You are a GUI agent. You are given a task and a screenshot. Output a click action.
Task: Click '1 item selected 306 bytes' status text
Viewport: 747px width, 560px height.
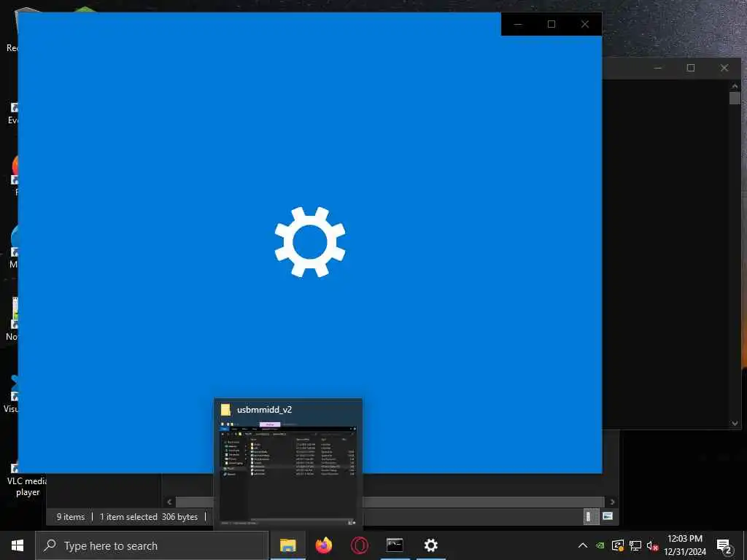coord(149,517)
